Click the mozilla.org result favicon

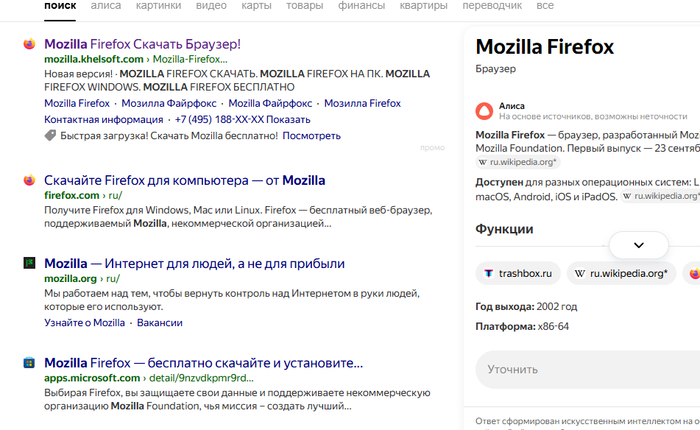click(x=29, y=264)
